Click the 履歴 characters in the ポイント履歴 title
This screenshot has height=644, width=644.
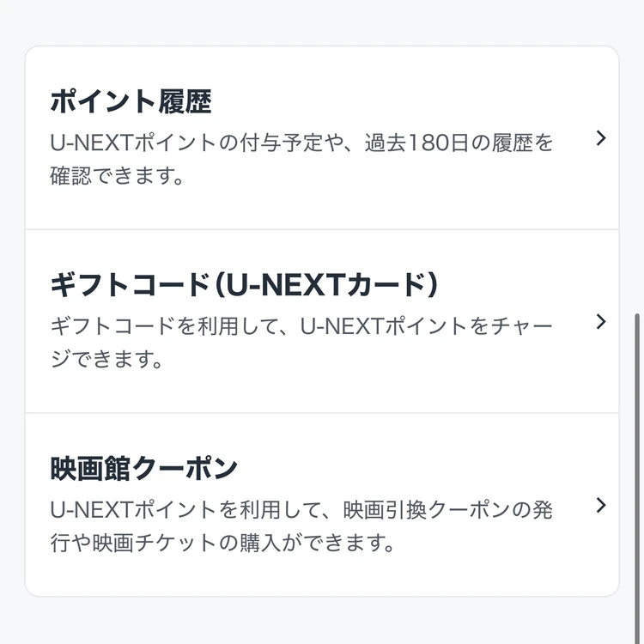click(x=185, y=101)
